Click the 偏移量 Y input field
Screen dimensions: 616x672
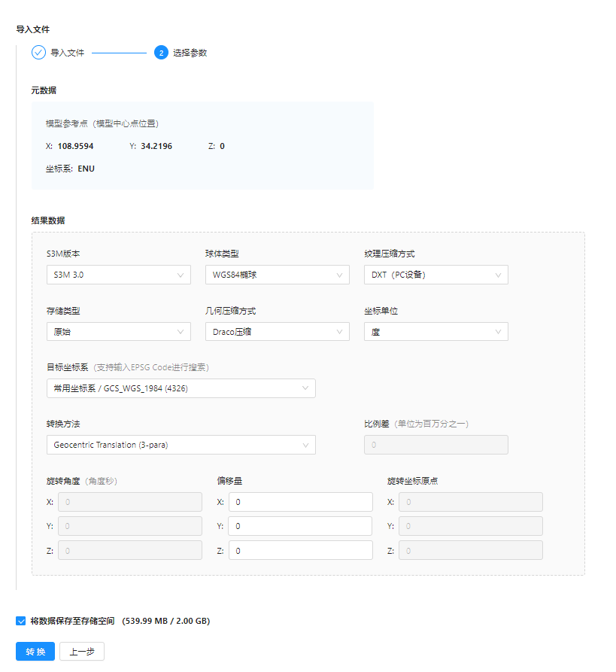[x=300, y=526]
